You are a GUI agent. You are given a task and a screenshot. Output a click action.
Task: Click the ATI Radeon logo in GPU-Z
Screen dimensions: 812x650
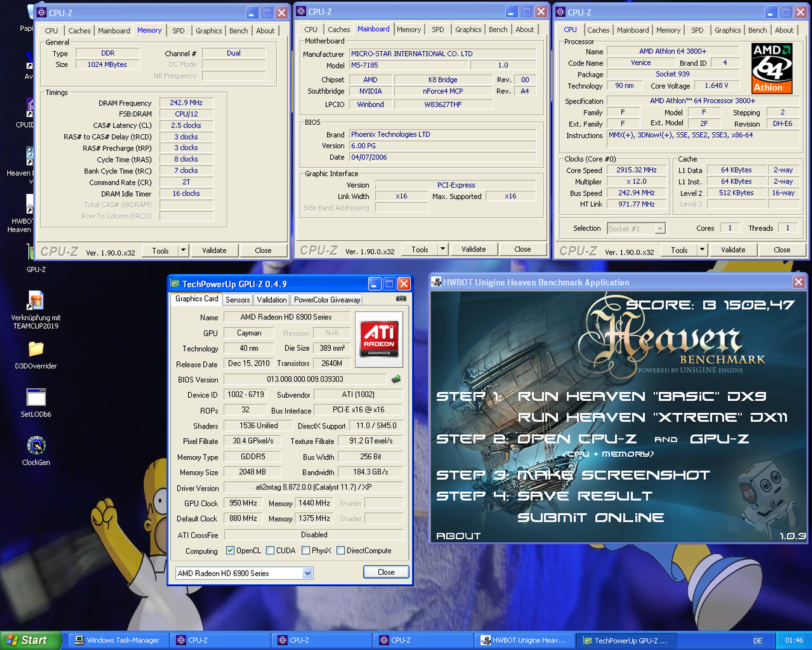coord(379,339)
